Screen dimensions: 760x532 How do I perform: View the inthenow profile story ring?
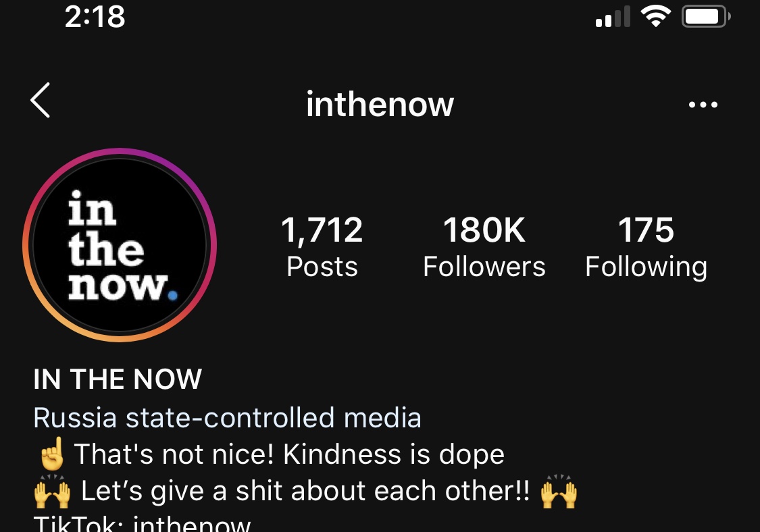pyautogui.click(x=120, y=244)
